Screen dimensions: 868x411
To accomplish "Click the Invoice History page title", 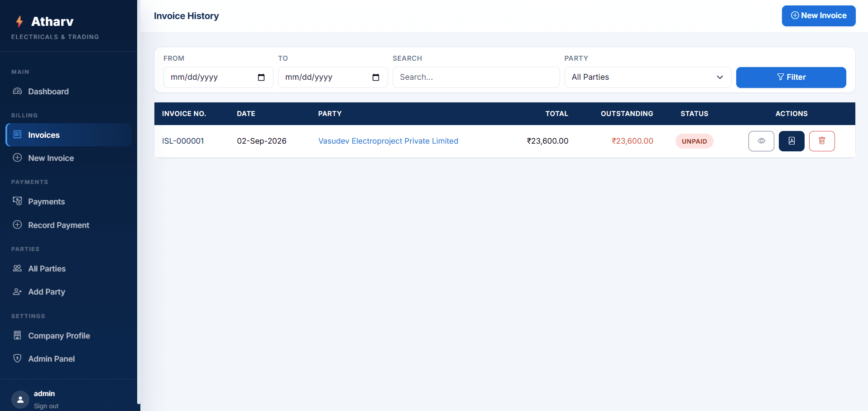I will [186, 16].
